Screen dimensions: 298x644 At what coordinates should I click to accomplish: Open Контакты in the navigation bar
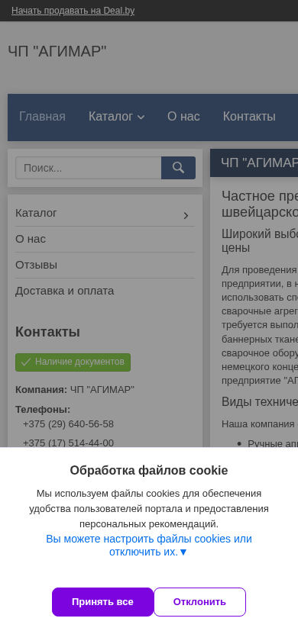249,117
